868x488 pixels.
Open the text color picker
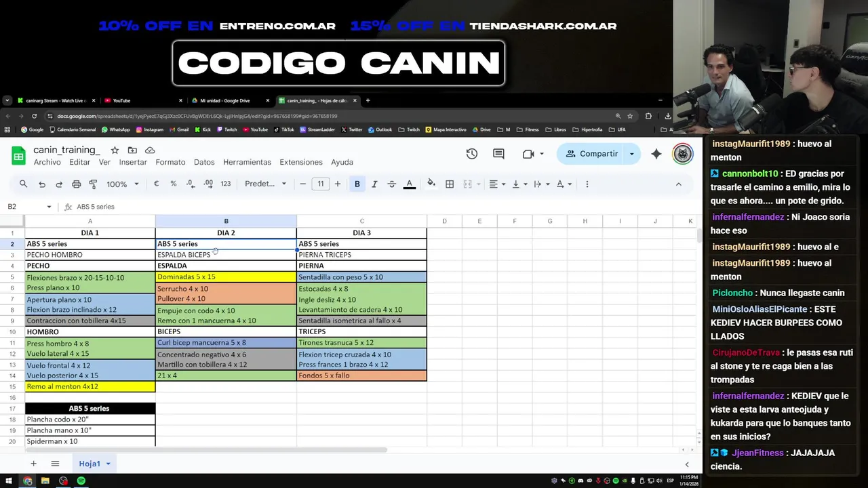409,184
